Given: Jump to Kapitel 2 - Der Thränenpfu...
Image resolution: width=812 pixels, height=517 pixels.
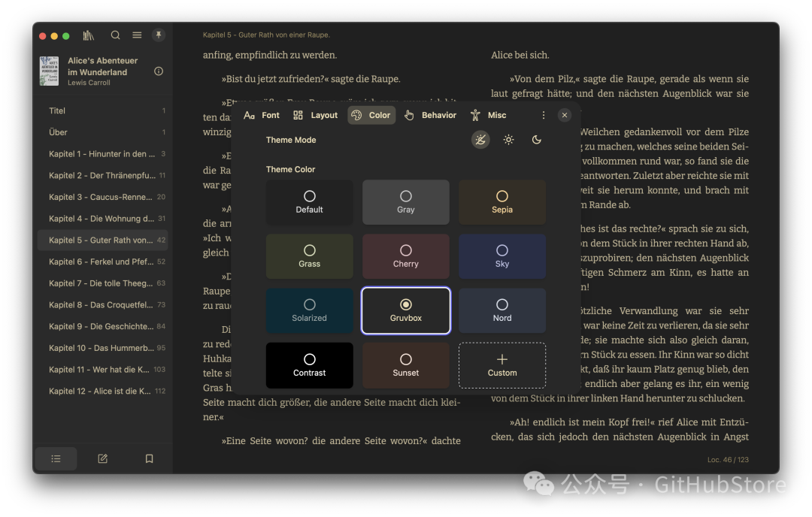Looking at the screenshot, I should (x=103, y=175).
